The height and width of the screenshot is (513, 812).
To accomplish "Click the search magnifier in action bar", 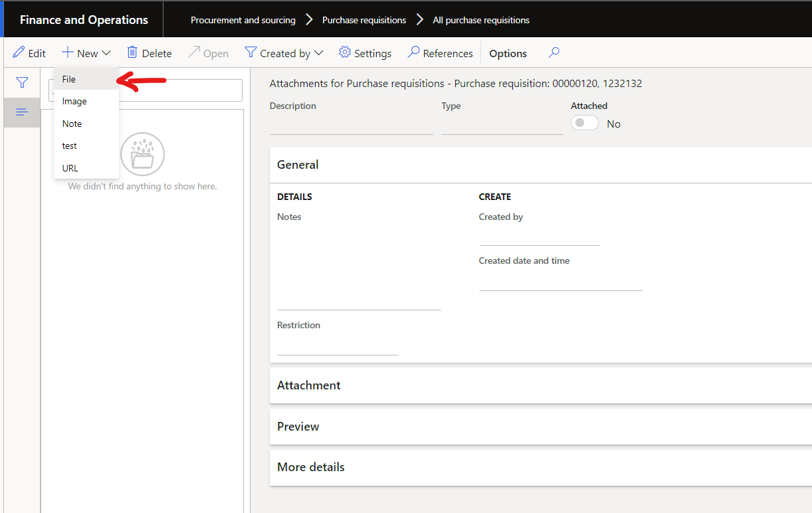I will coord(554,52).
